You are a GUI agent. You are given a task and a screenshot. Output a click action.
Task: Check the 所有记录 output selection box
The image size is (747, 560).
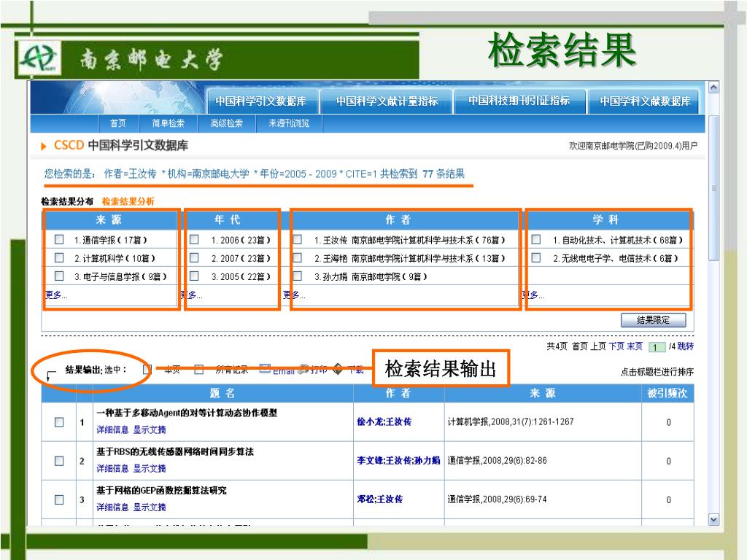[x=199, y=370]
